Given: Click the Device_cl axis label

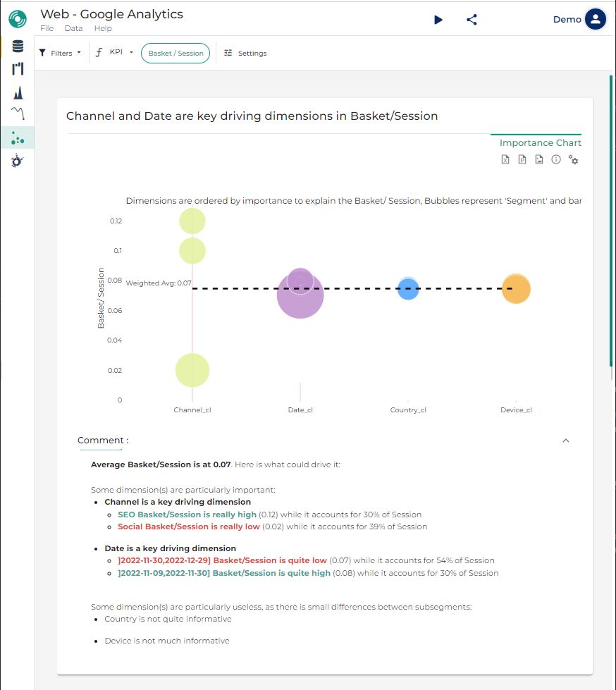Looking at the screenshot, I should [516, 409].
